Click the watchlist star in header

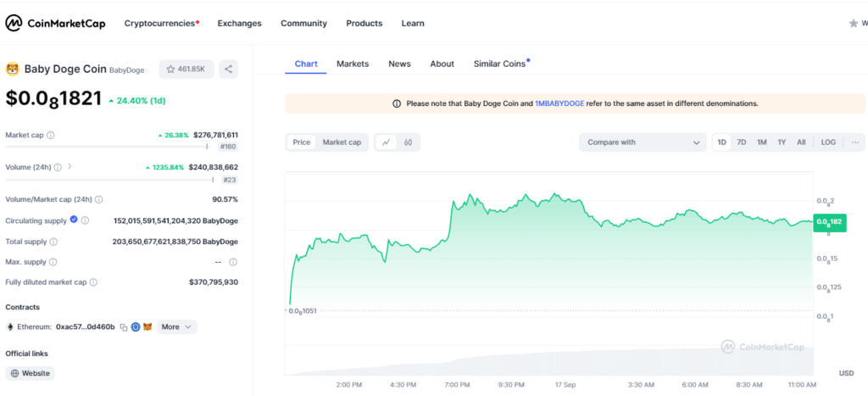pyautogui.click(x=854, y=23)
